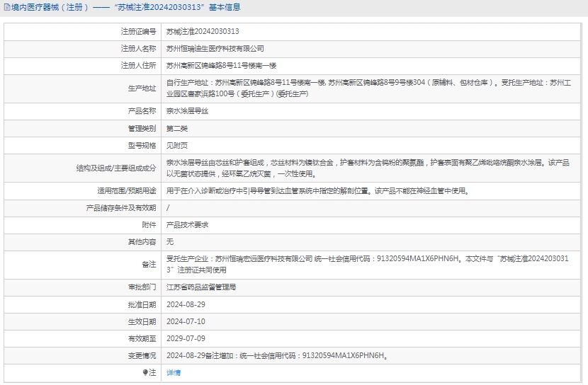This screenshot has width=588, height=385.
Task: Open the 详情 link in the bottom row
Action: click(x=174, y=372)
